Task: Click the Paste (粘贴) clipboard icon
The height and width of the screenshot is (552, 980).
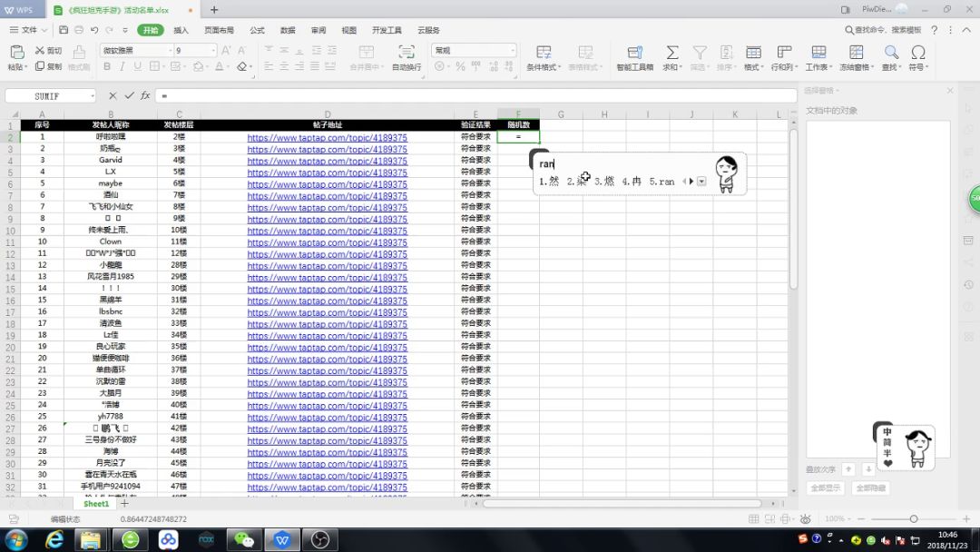Action: tap(15, 53)
